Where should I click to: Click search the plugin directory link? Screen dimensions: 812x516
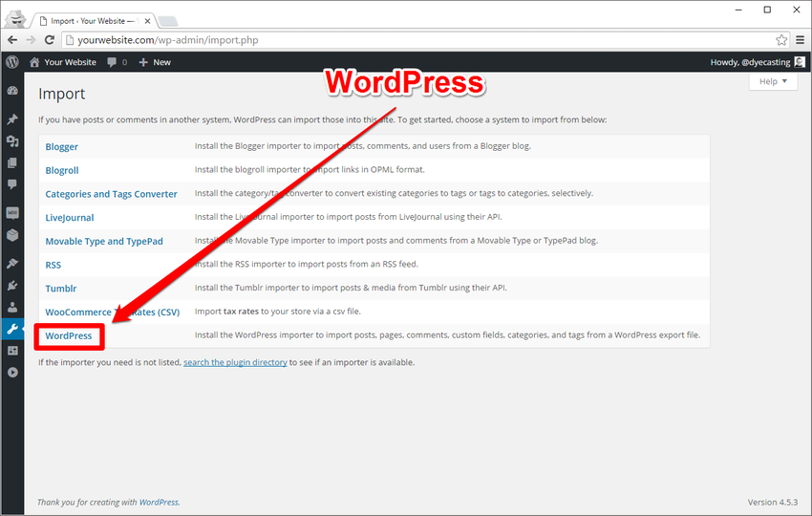pyautogui.click(x=235, y=362)
